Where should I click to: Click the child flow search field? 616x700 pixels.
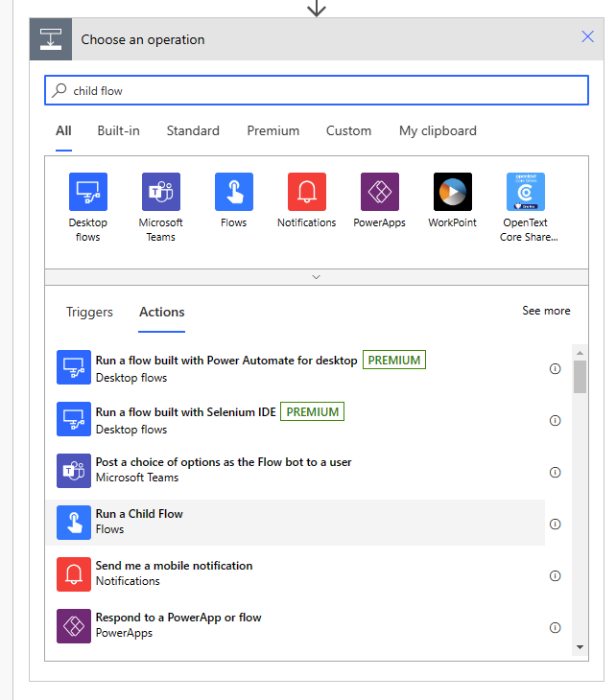pos(317,90)
